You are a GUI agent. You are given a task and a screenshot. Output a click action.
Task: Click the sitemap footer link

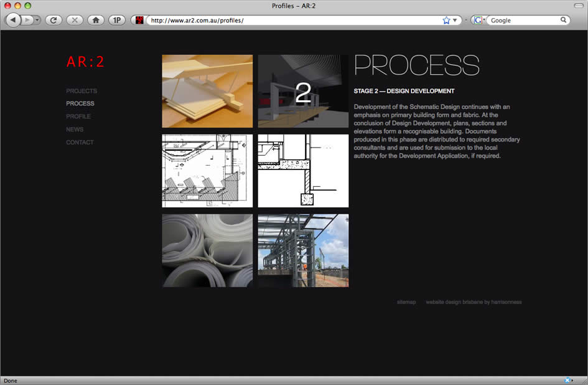coord(406,302)
